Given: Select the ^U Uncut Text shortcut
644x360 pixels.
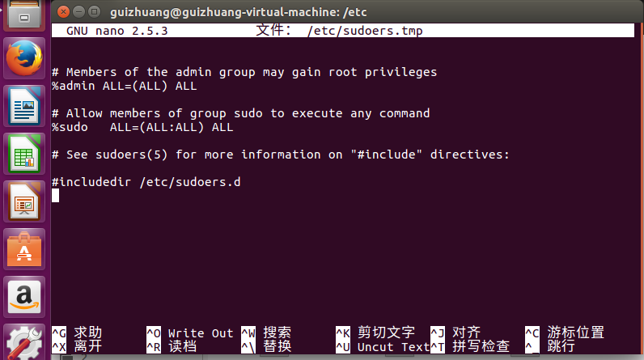Looking at the screenshot, I should (382, 346).
